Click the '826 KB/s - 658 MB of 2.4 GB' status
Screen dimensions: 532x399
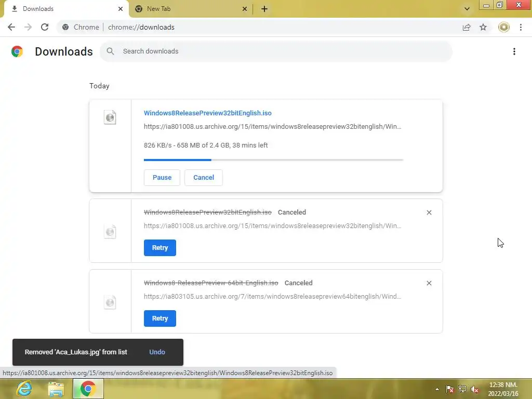(206, 145)
